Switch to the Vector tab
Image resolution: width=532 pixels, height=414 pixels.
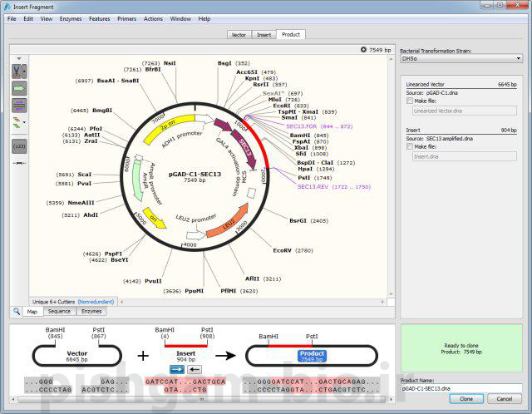pyautogui.click(x=239, y=35)
